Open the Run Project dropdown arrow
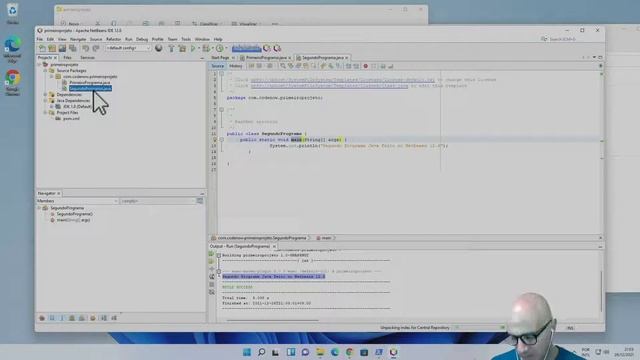 199,49
